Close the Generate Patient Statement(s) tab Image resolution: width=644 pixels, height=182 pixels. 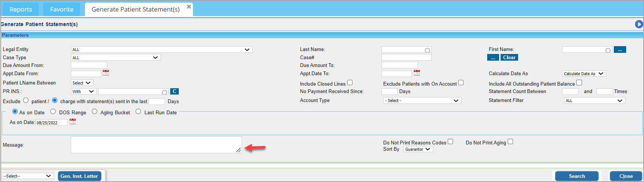pyautogui.click(x=189, y=7)
